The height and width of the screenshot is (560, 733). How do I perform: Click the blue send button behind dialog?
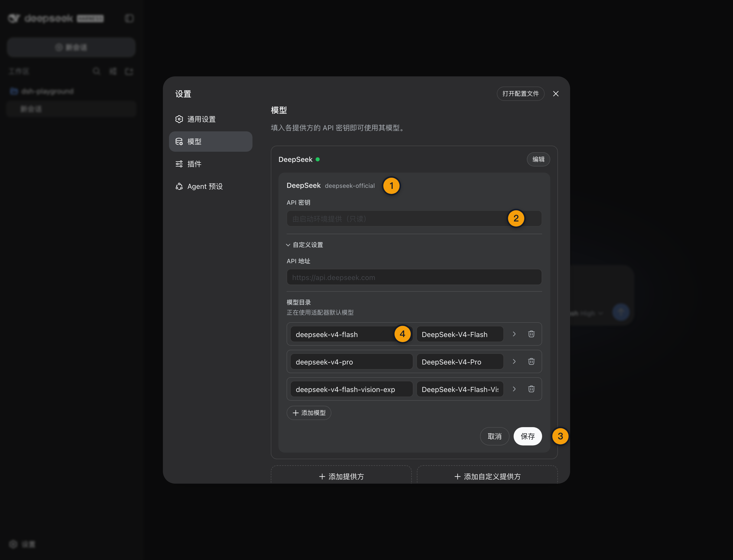[621, 312]
